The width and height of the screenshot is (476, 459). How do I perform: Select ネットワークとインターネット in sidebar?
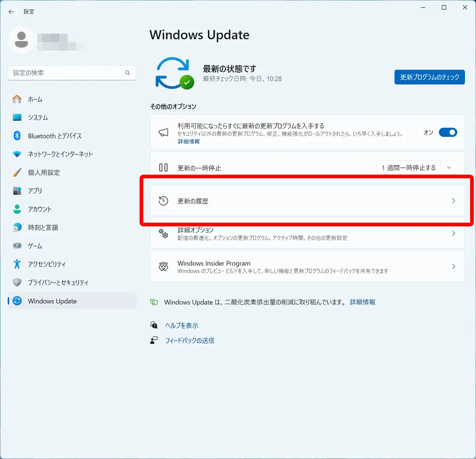click(72, 154)
